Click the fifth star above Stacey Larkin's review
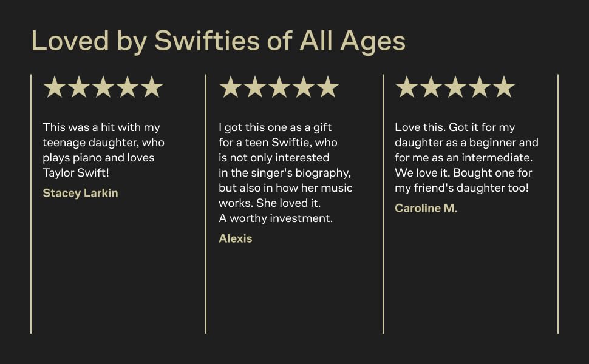 (152, 87)
